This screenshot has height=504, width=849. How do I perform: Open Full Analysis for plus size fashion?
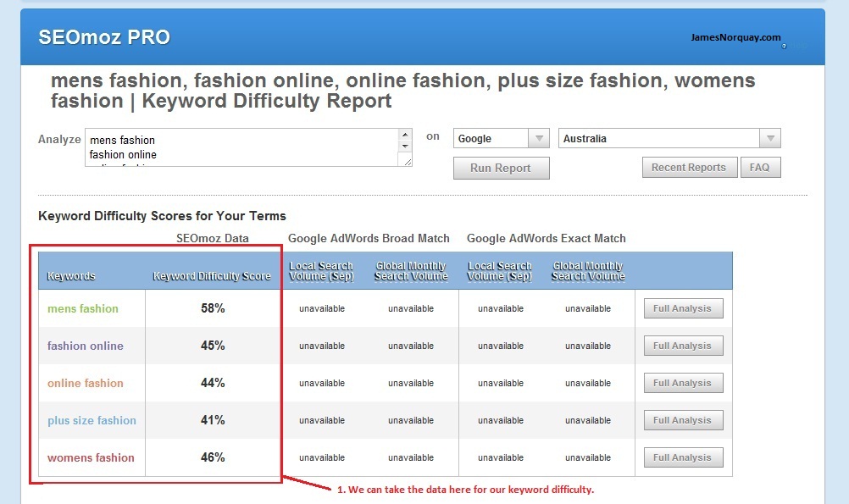(x=682, y=420)
